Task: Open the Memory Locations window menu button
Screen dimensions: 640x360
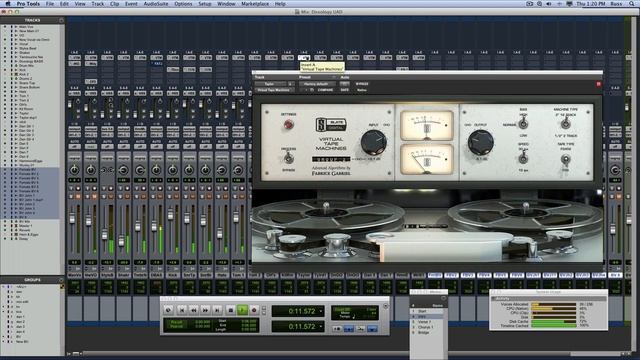Action: pyautogui.click(x=444, y=298)
